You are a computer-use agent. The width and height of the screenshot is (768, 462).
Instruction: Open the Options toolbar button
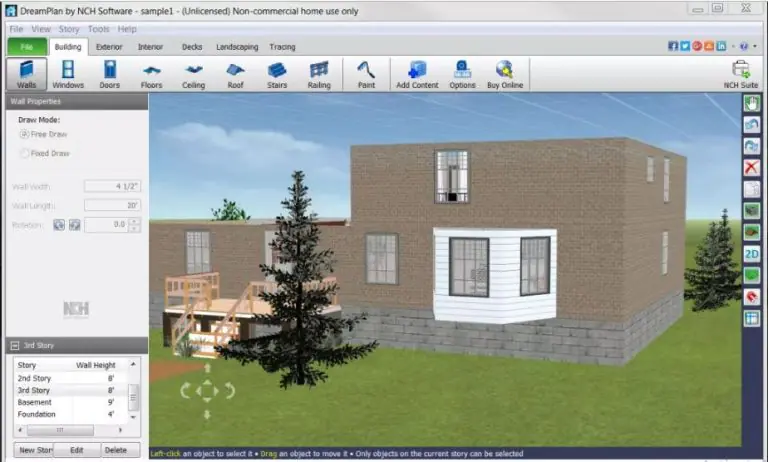coord(462,74)
